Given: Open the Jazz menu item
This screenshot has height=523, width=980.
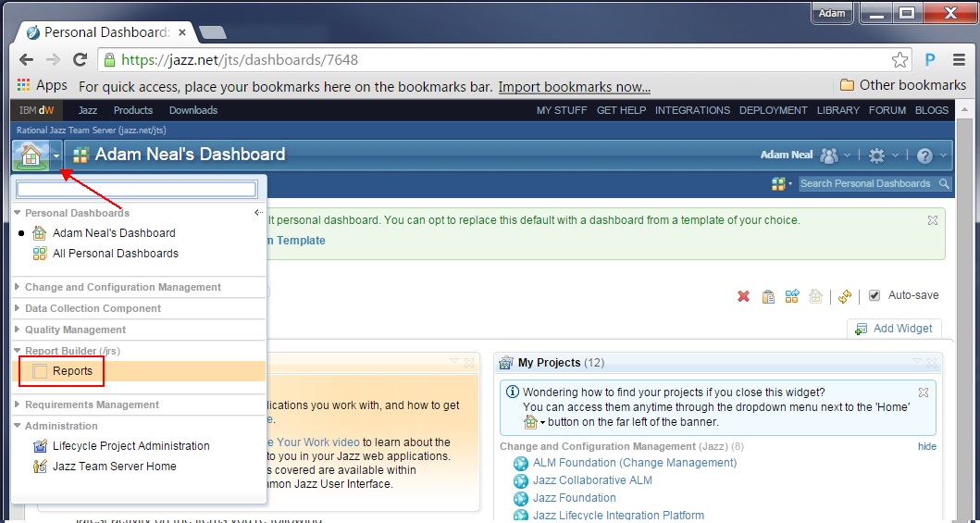Looking at the screenshot, I should [x=88, y=110].
